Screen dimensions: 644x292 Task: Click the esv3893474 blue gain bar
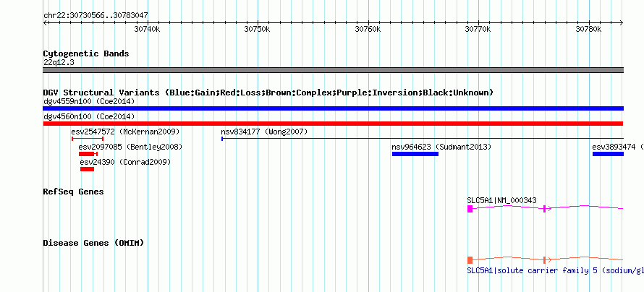click(608, 154)
